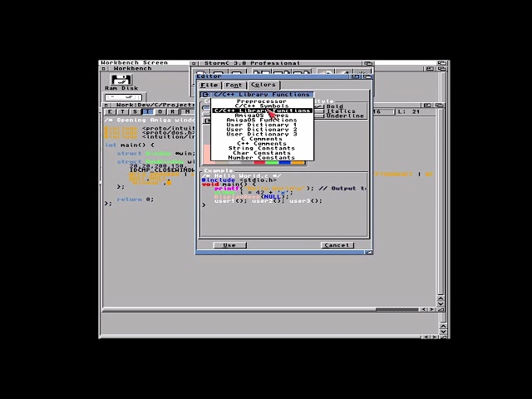
Task: Click the StormC 3.0 Professional window depth gadget
Action: pyautogui.click(x=367, y=63)
